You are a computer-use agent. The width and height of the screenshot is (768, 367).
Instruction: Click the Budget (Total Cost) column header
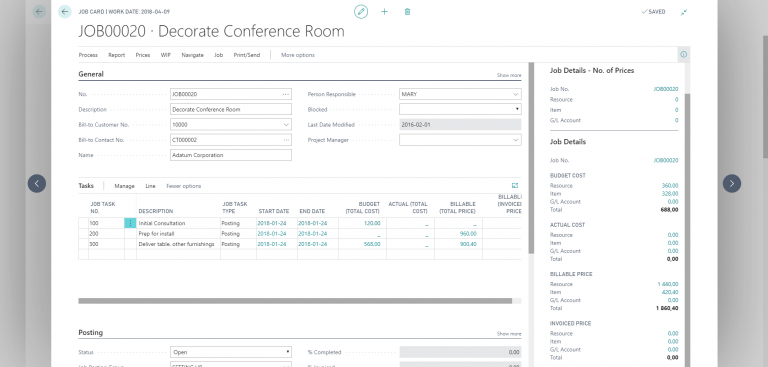click(362, 207)
